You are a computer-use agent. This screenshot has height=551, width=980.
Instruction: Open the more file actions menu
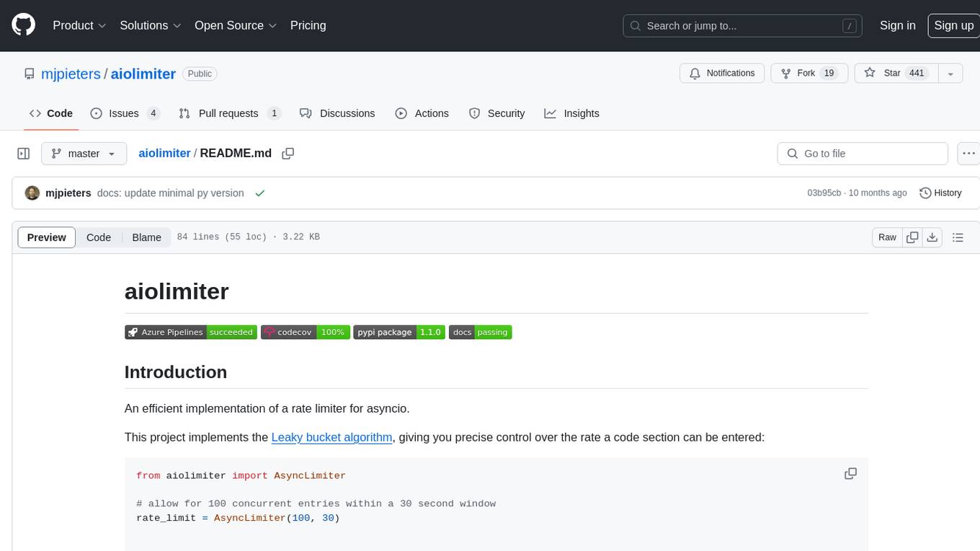tap(968, 154)
